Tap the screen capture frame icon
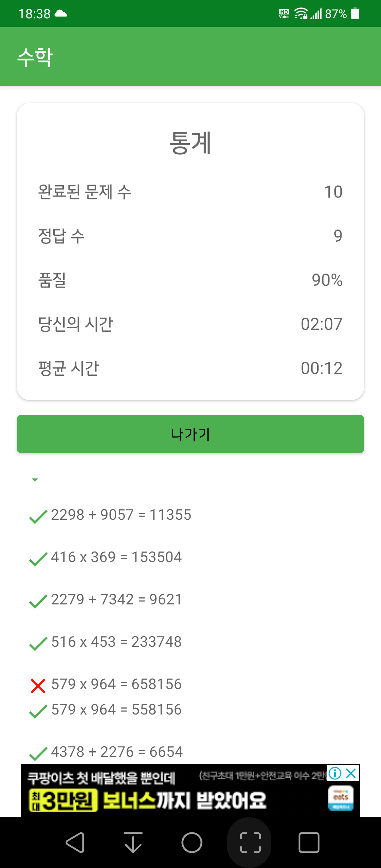Screen dimensions: 381x868 [x=250, y=843]
